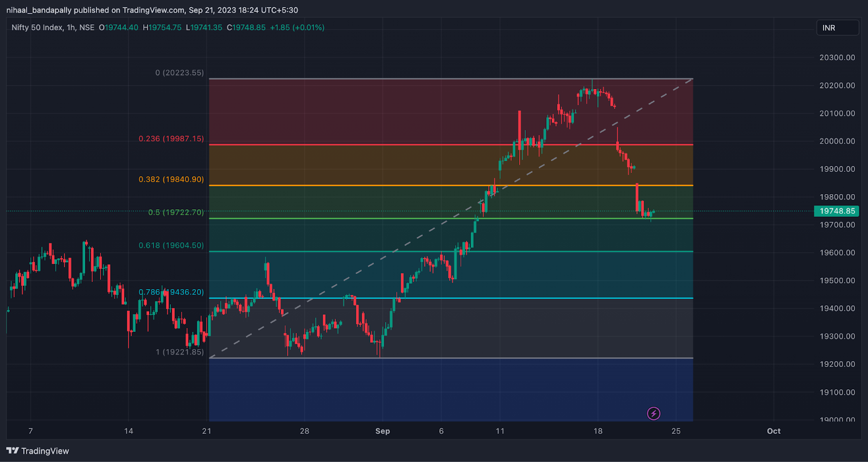Click the 1 (19221.85) Fibonacci label

[180, 352]
